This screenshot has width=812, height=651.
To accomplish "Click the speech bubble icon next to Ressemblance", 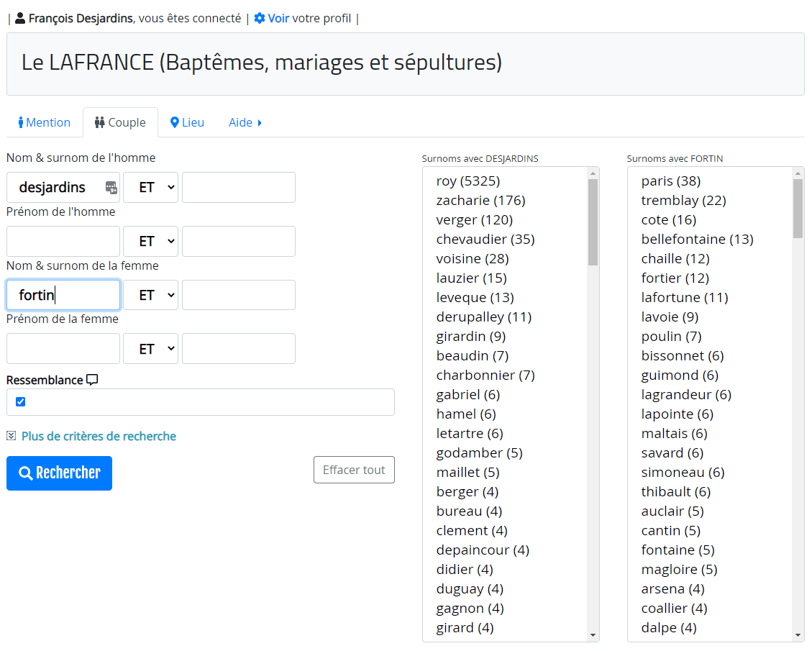I will pos(92,381).
